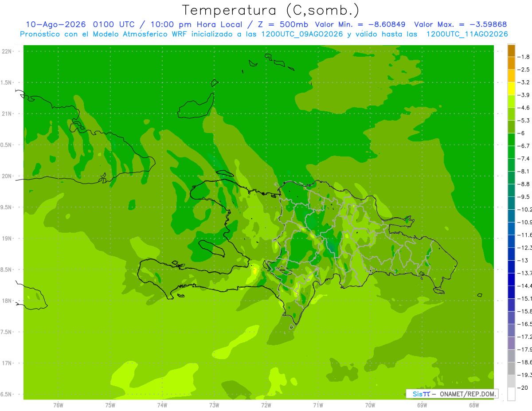Click the yellow swatch between -3.2 and -3.9

point(511,89)
